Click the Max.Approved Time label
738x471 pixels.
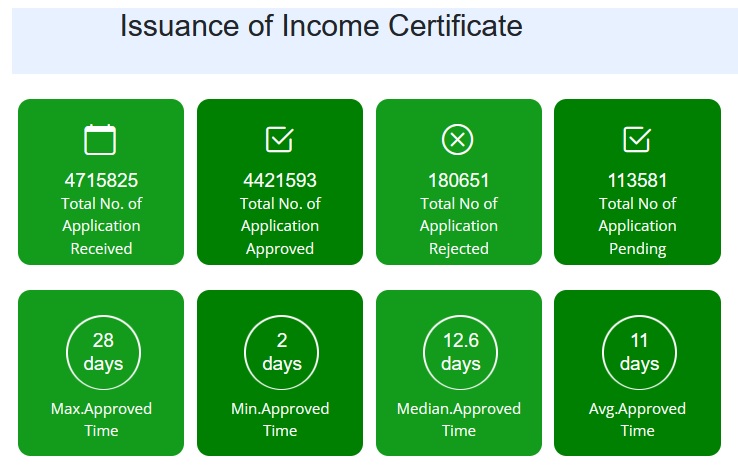(x=100, y=420)
